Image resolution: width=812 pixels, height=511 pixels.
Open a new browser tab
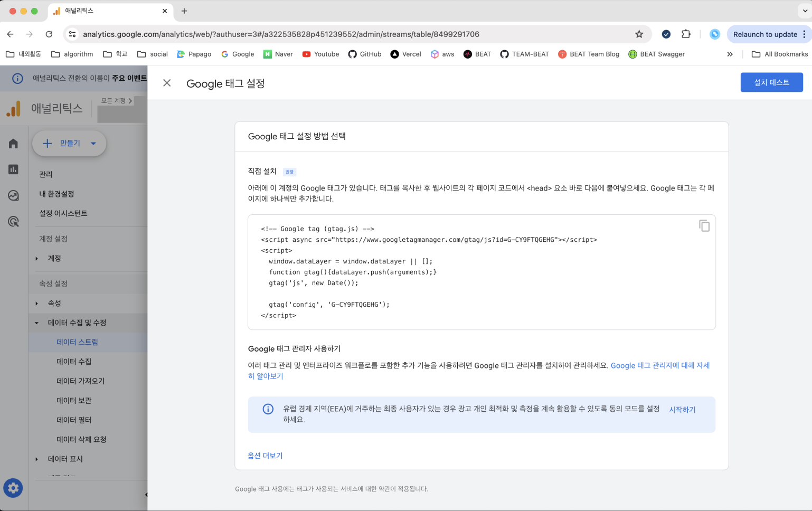click(184, 11)
